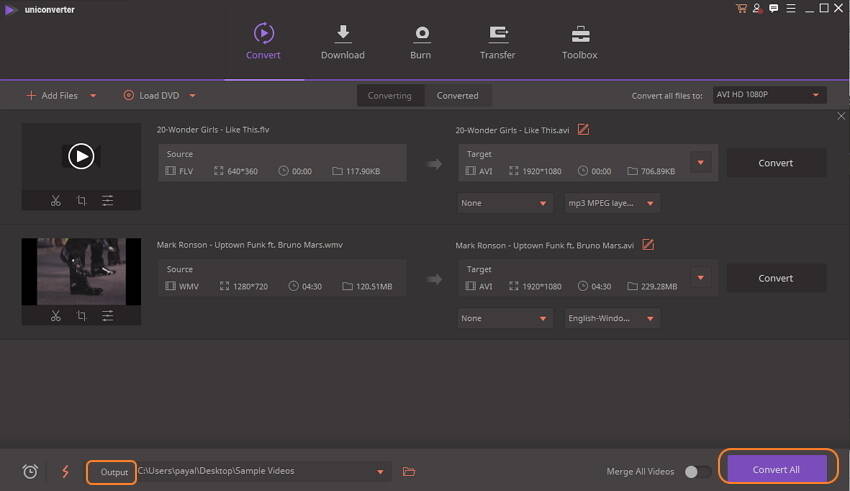Trim the Uptown Funk video with scissors icon
The width and height of the screenshot is (850, 491).
click(x=56, y=316)
